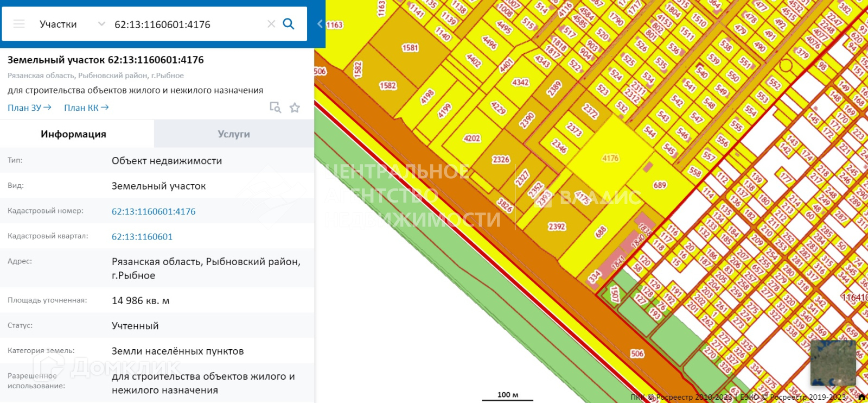Click the cadastral number search input

pyautogui.click(x=187, y=24)
